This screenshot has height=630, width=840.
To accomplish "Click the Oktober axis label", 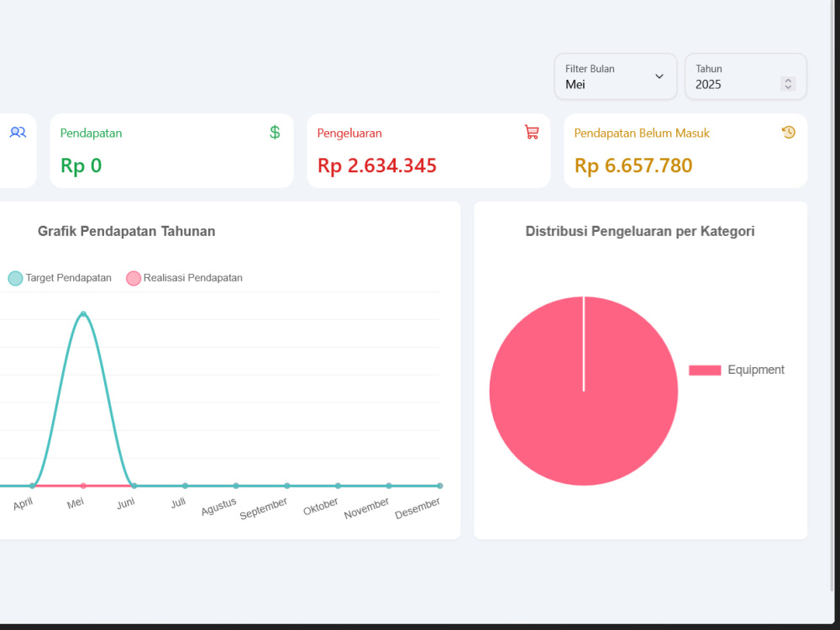I will point(320,507).
